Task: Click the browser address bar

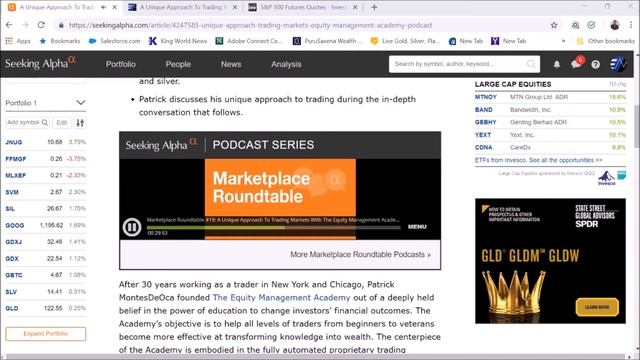Action: 302,25
